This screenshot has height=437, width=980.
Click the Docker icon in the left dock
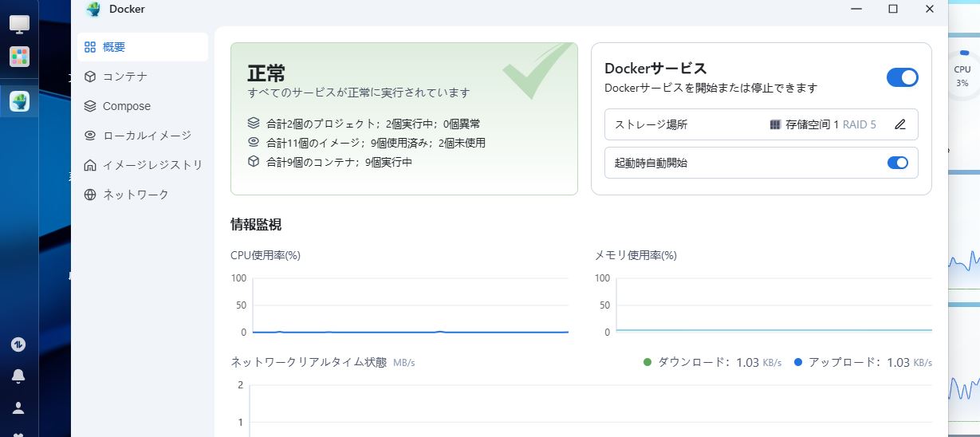[19, 101]
